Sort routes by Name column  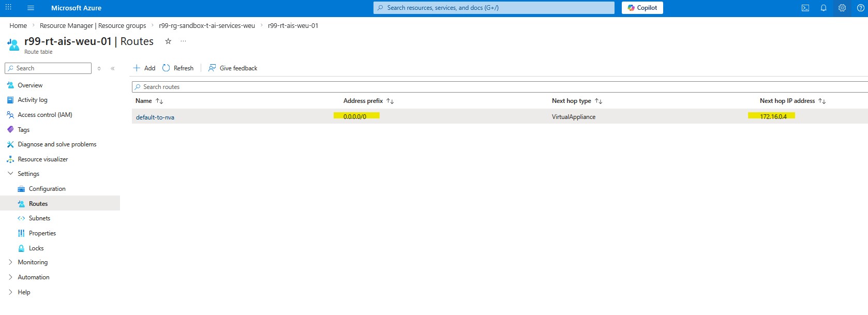tap(149, 101)
